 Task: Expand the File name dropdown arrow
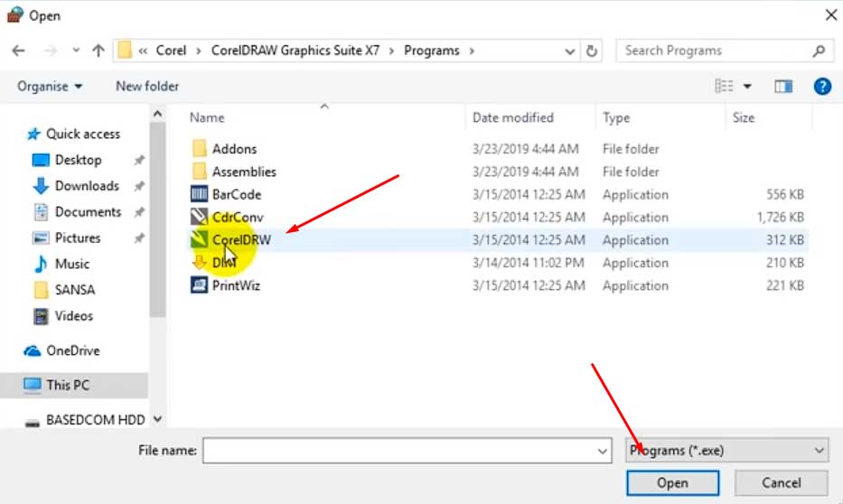click(603, 451)
